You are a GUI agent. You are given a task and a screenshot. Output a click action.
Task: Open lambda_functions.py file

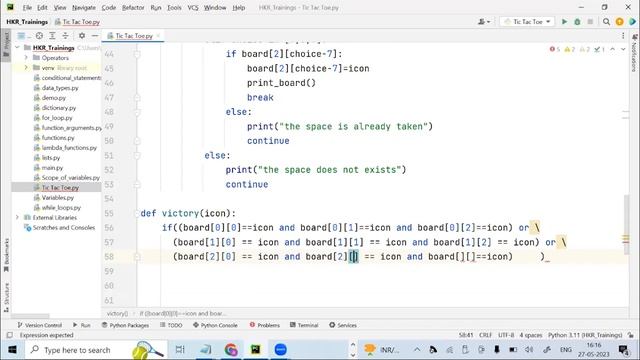[x=69, y=148]
